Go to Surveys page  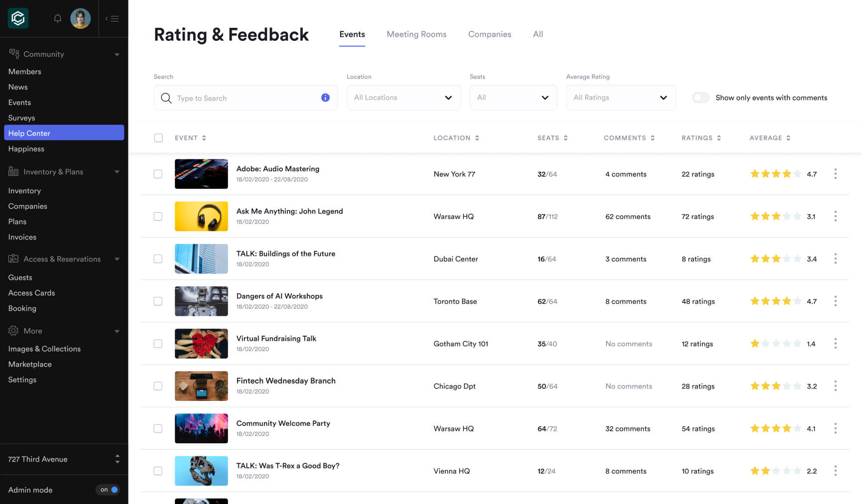tap(21, 118)
